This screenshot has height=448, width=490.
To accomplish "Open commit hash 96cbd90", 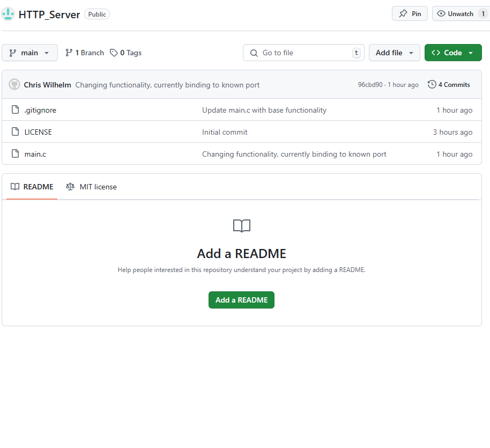I will coord(370,85).
